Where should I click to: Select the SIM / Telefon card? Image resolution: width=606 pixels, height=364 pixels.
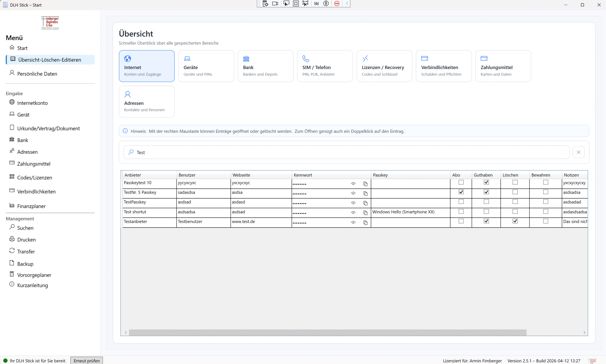point(325,66)
